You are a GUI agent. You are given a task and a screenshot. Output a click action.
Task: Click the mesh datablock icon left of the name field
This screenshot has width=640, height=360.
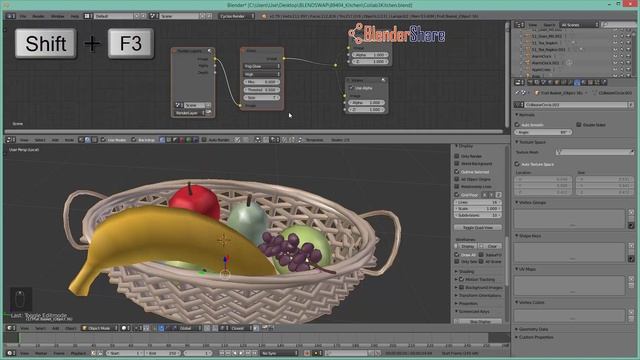tap(519, 105)
